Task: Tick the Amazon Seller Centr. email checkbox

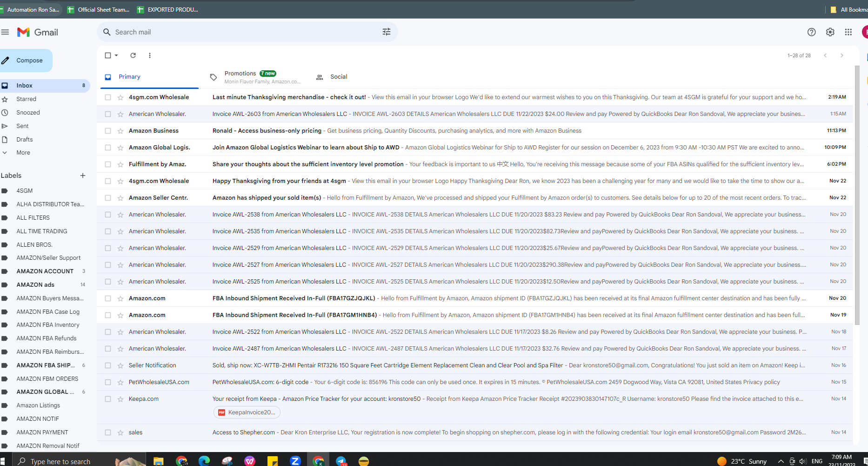Action: (108, 198)
